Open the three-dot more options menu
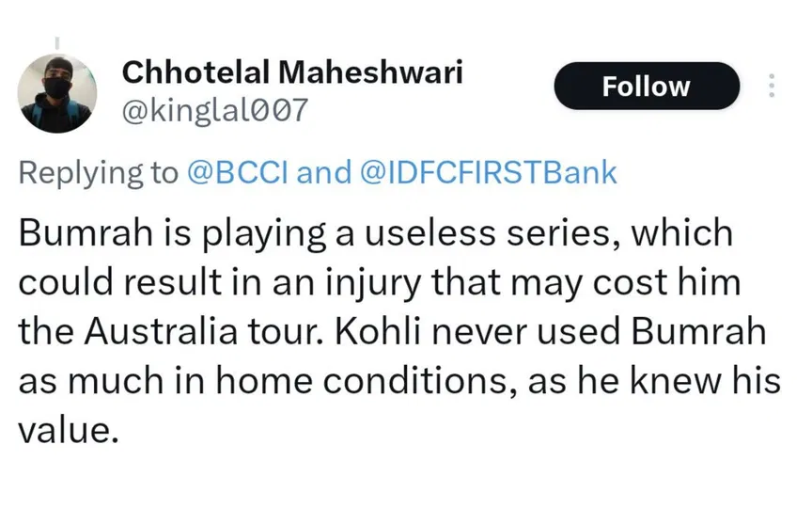The image size is (812, 508). (772, 87)
